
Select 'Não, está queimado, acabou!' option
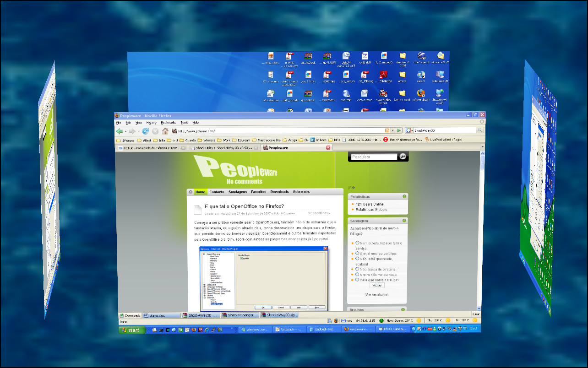pos(357,258)
